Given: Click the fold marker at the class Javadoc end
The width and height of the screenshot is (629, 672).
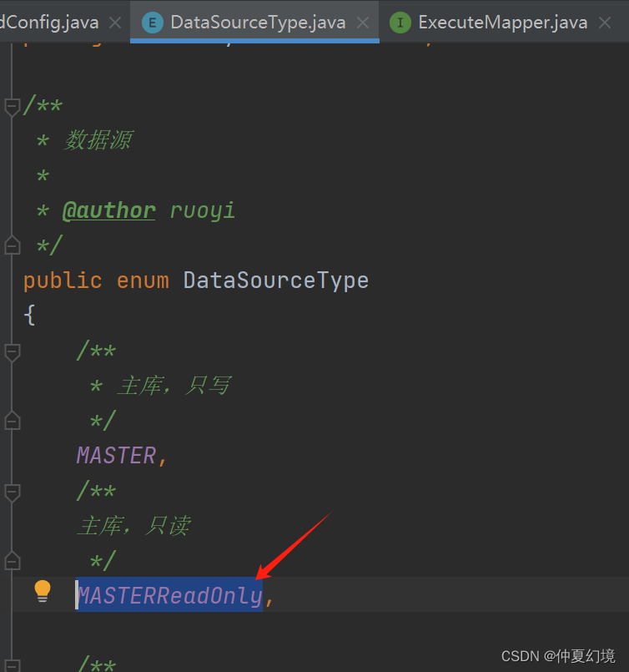Looking at the screenshot, I should pos(12,245).
